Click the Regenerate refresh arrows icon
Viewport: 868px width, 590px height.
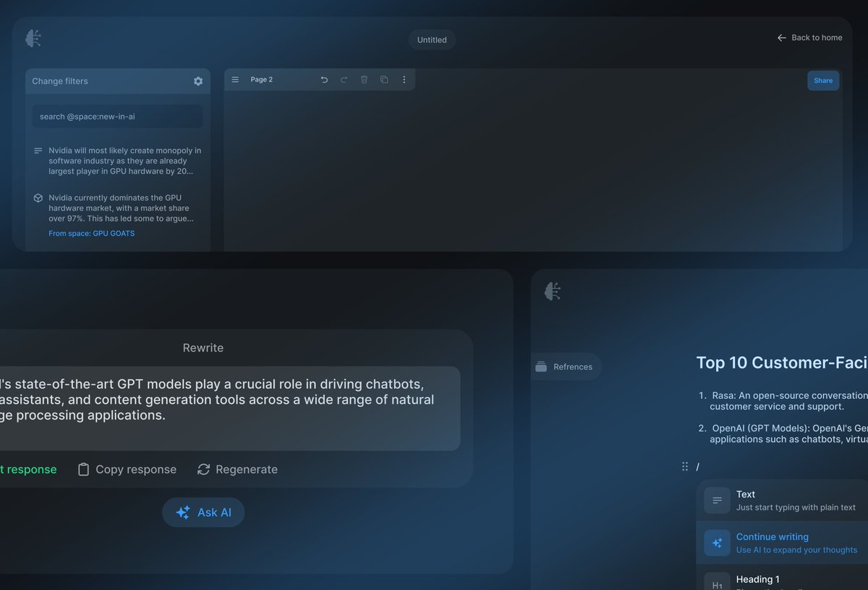(x=203, y=470)
